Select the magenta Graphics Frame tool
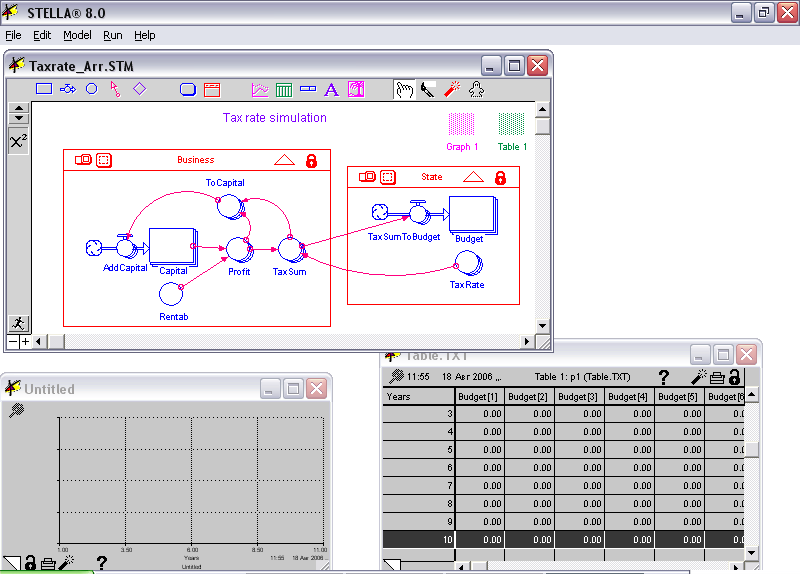 (356, 89)
